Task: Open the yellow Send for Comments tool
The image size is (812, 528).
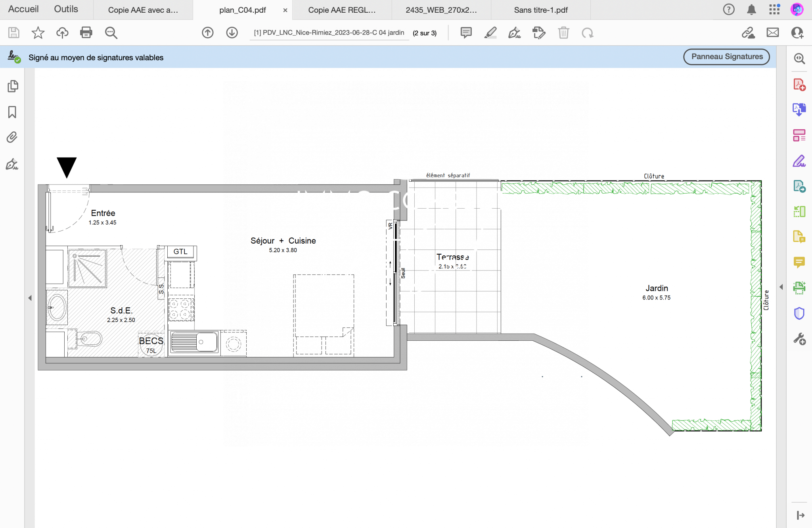Action: pyautogui.click(x=799, y=237)
